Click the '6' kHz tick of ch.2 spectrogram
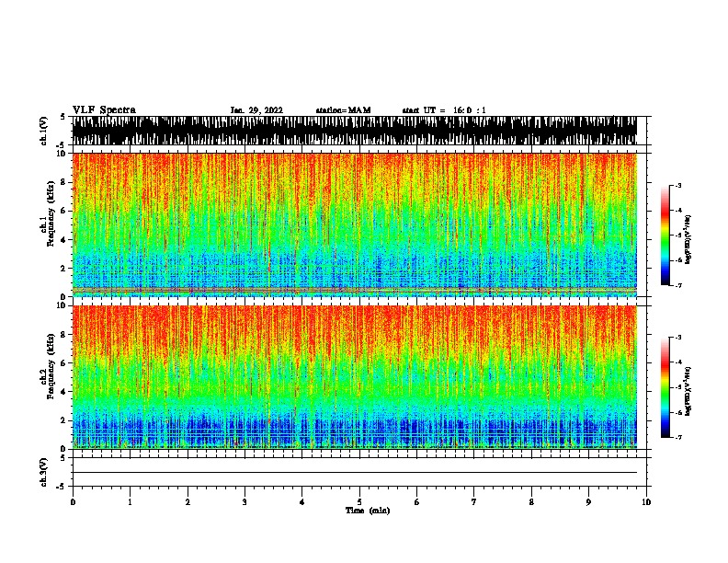 tap(63, 363)
